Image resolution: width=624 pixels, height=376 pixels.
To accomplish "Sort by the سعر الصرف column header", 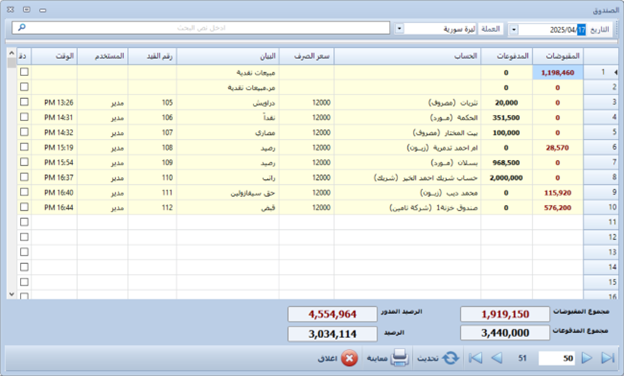I will pyautogui.click(x=306, y=56).
